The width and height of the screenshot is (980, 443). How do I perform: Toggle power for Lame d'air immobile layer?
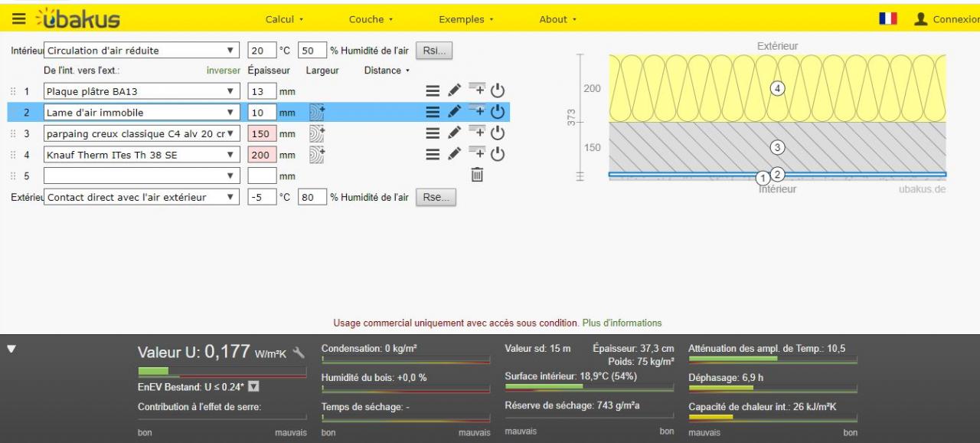498,112
